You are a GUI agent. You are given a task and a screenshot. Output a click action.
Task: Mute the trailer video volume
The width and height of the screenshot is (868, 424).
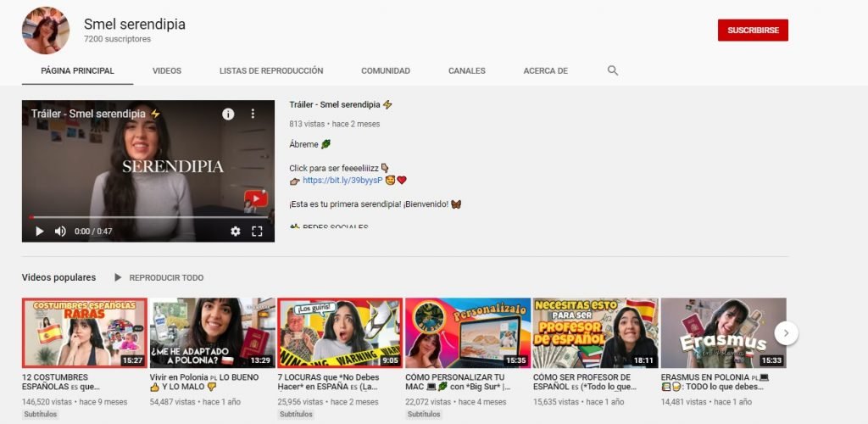60,231
